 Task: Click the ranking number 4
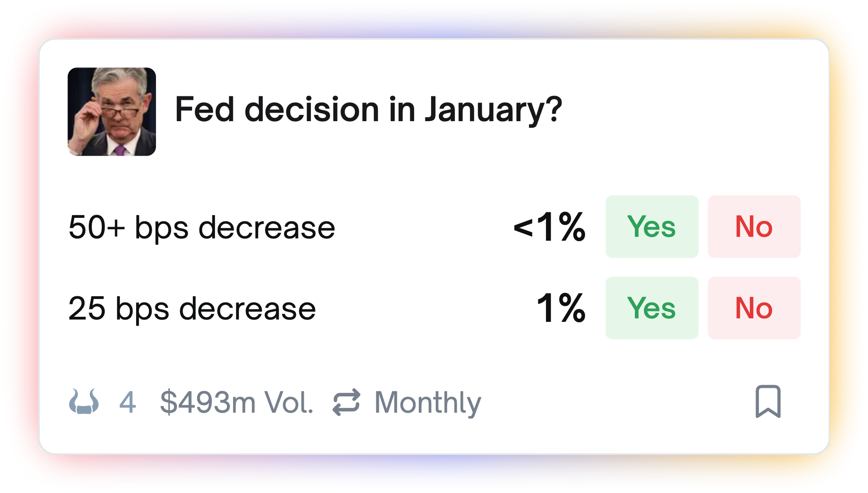[127, 402]
